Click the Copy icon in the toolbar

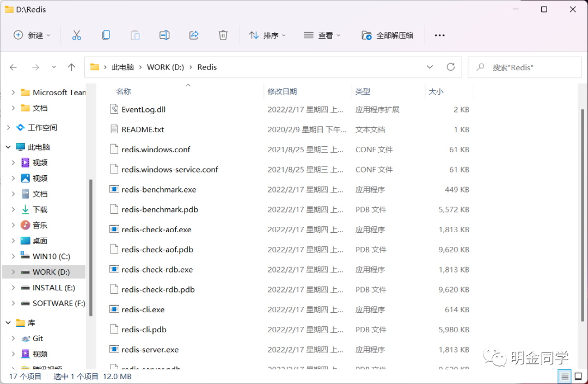tap(106, 35)
